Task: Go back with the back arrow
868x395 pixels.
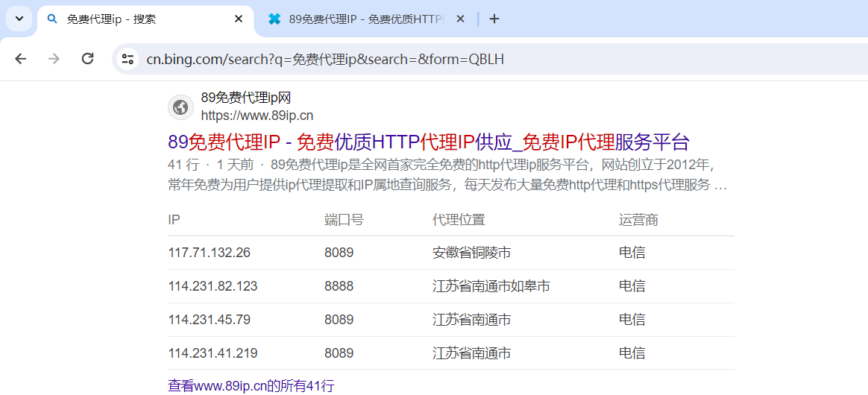Action: pyautogui.click(x=20, y=59)
